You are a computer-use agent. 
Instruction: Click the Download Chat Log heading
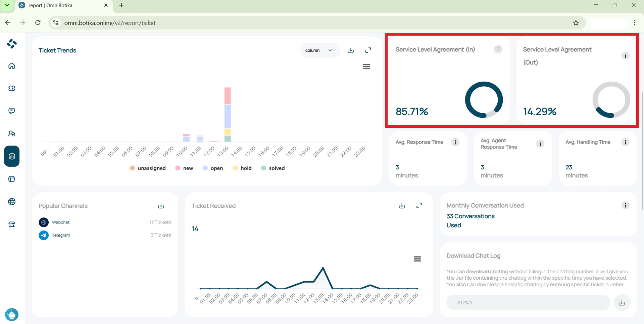[x=473, y=256]
